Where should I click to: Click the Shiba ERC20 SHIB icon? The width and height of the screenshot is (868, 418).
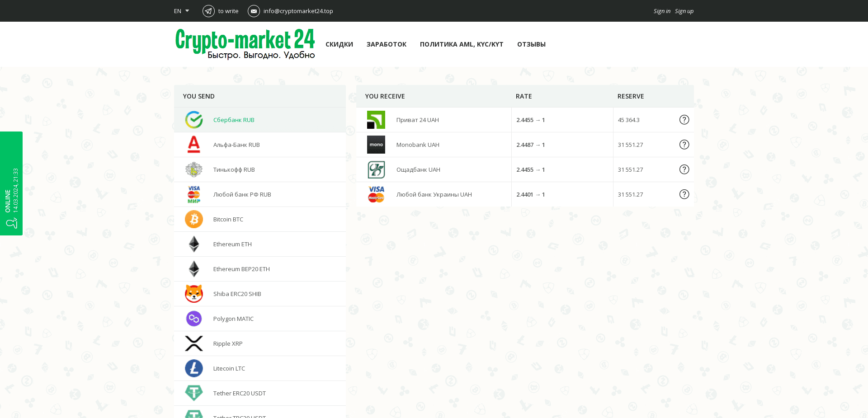193,294
